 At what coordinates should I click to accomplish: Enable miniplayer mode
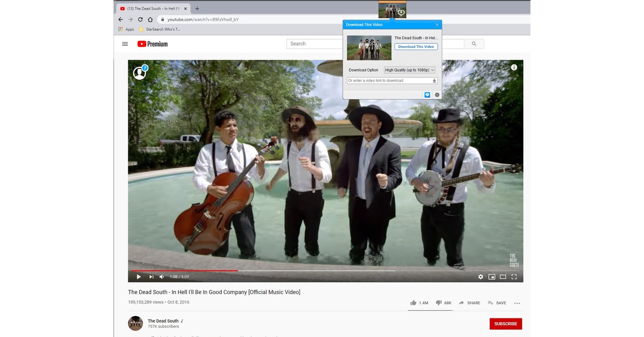tap(492, 277)
